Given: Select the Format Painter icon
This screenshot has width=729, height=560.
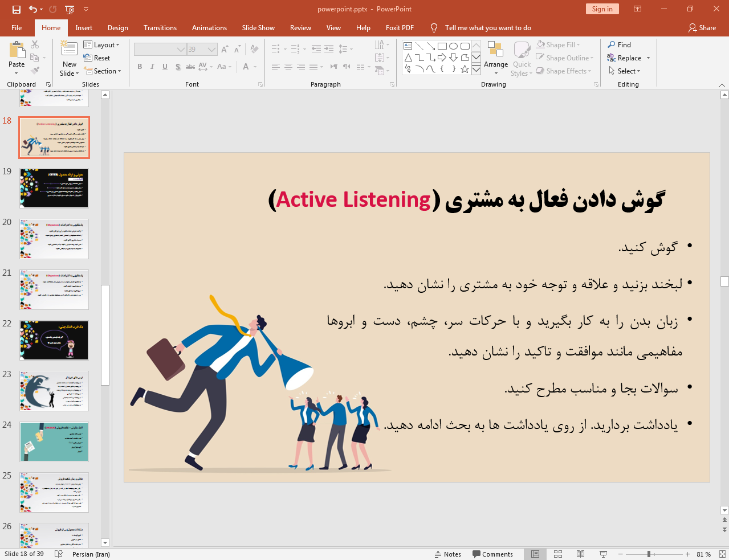Looking at the screenshot, I should pyautogui.click(x=34, y=70).
